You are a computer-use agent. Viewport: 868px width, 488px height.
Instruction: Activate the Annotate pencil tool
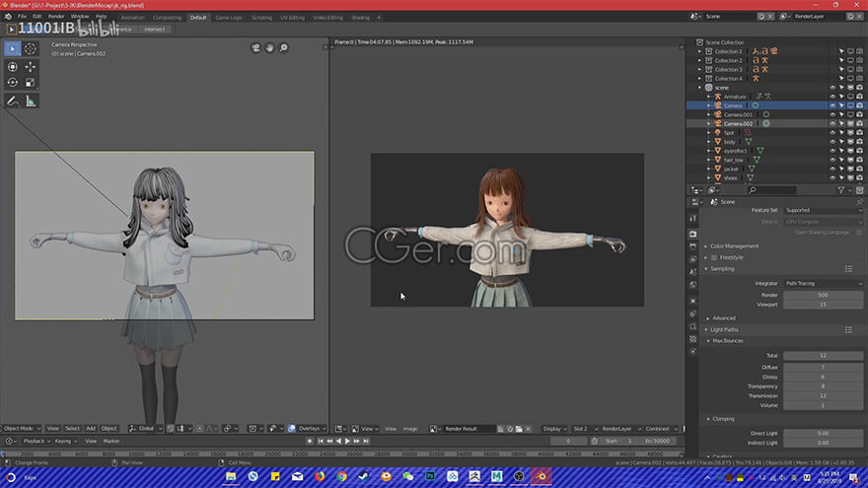click(12, 102)
